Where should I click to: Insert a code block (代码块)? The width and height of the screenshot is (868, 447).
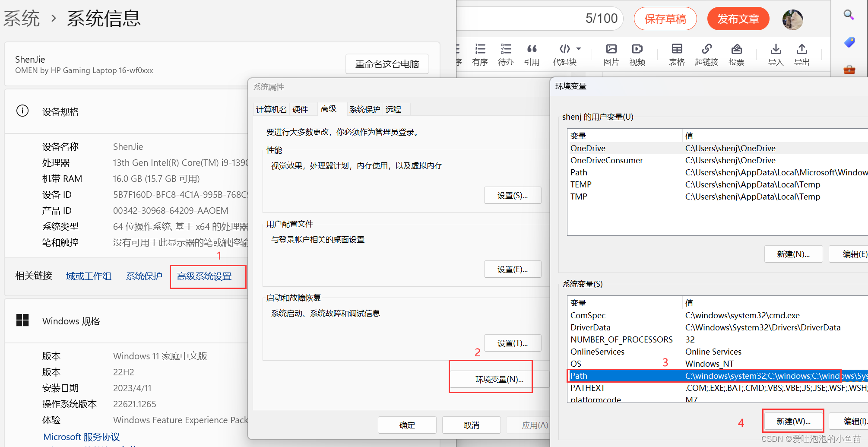[565, 54]
